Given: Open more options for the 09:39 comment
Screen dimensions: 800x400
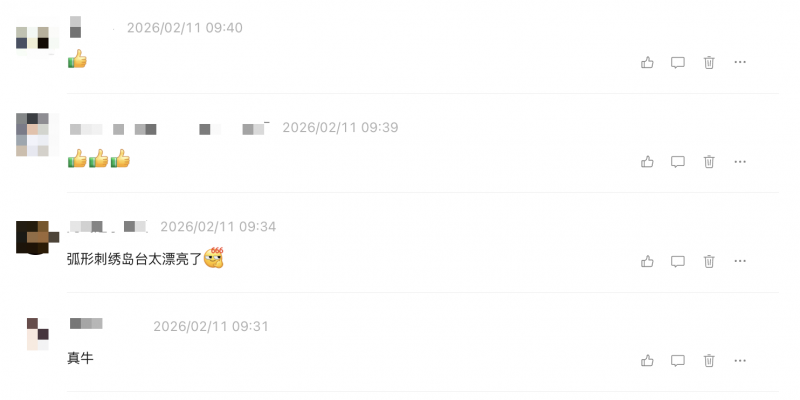Looking at the screenshot, I should (x=740, y=162).
